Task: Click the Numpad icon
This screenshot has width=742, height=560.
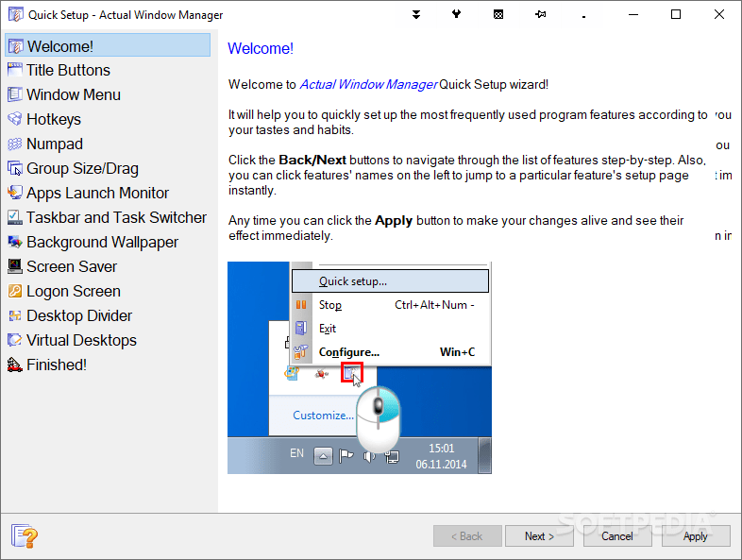Action: click(x=15, y=144)
